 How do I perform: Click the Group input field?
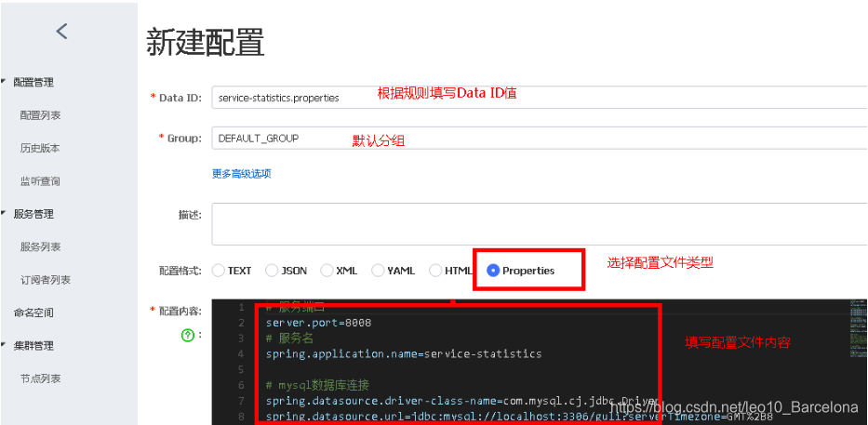coord(540,139)
